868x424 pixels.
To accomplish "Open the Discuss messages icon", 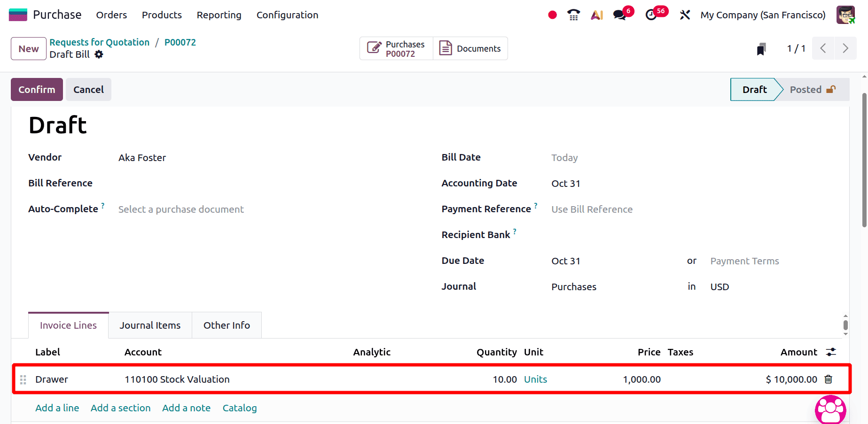I will point(618,15).
